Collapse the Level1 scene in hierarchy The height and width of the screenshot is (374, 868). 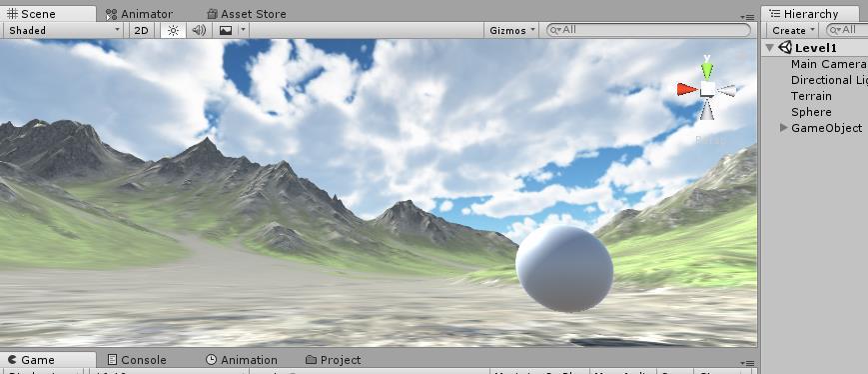[x=769, y=48]
